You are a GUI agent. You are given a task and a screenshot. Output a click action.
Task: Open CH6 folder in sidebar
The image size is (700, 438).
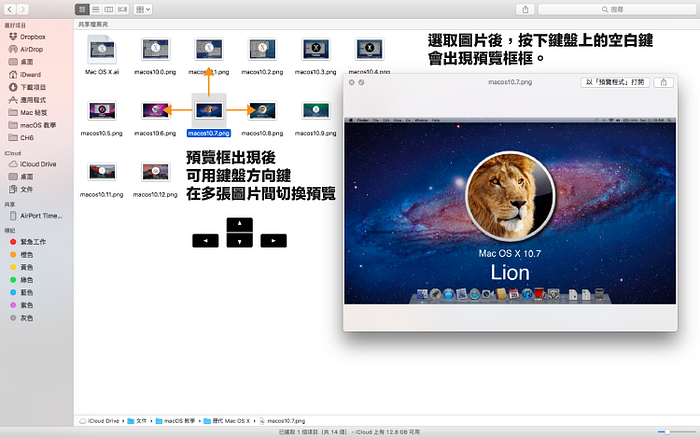click(x=26, y=138)
